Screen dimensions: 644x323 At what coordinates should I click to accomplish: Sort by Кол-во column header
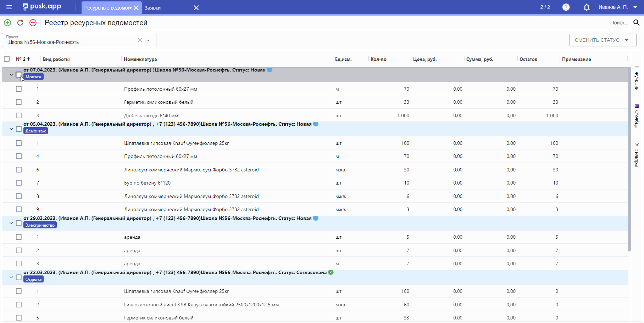tap(378, 59)
